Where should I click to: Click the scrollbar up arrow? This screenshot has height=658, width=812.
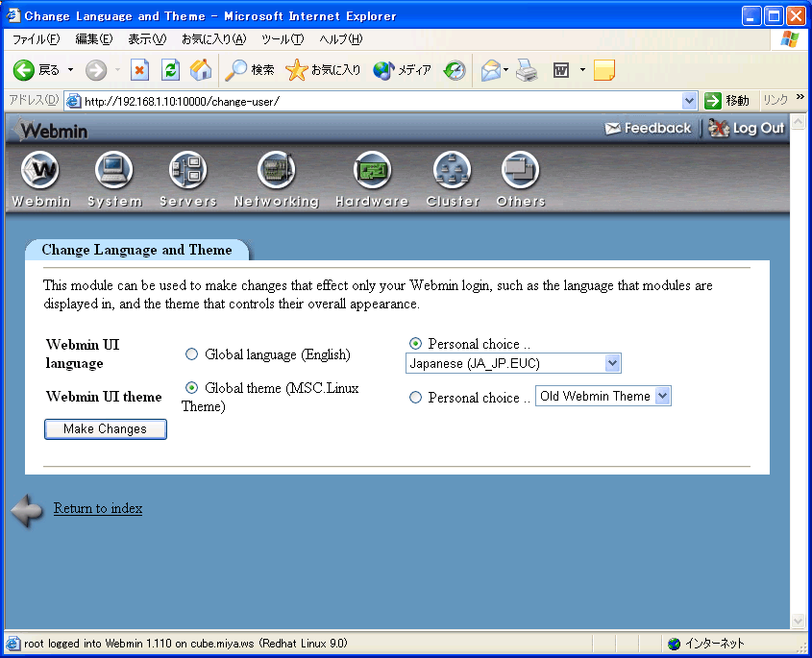point(798,122)
